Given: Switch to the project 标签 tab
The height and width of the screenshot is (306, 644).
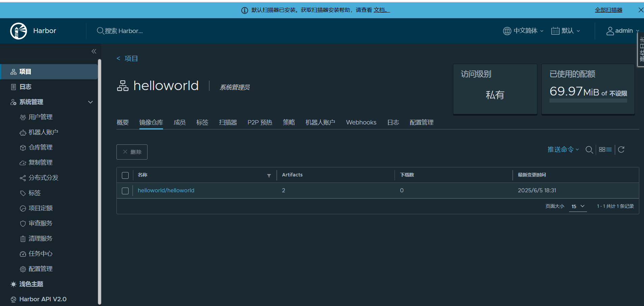Looking at the screenshot, I should click(202, 122).
